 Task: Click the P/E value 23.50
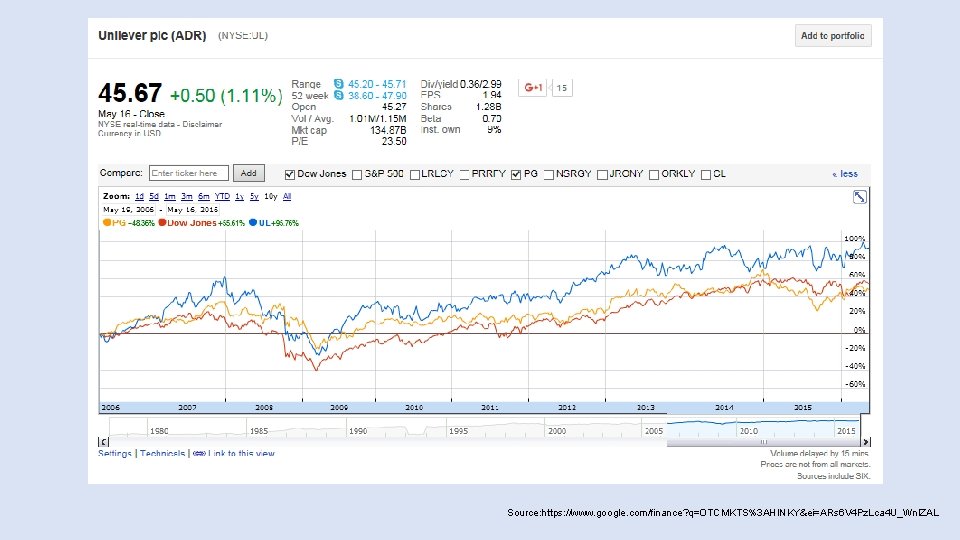[394, 141]
